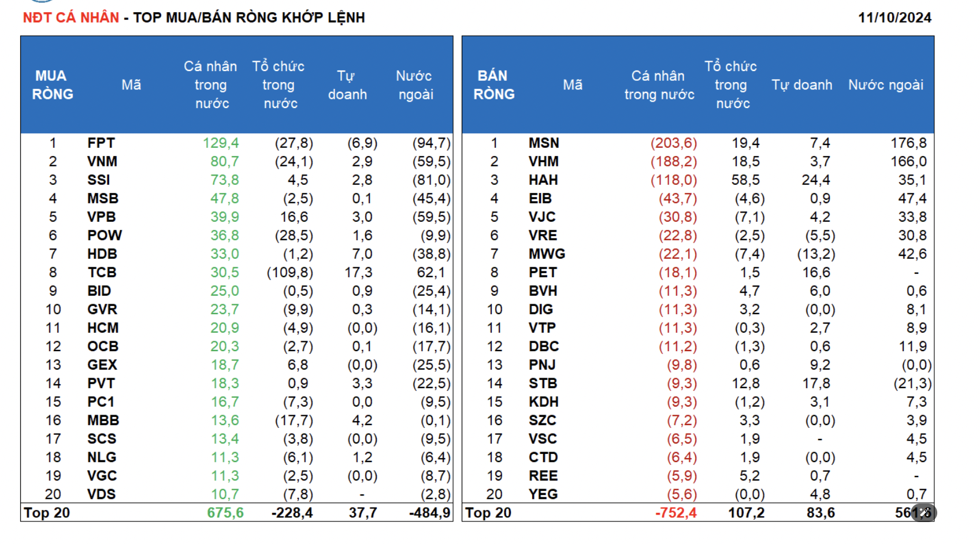
Task: Select the MSN ticker in sell table
Action: [x=543, y=143]
